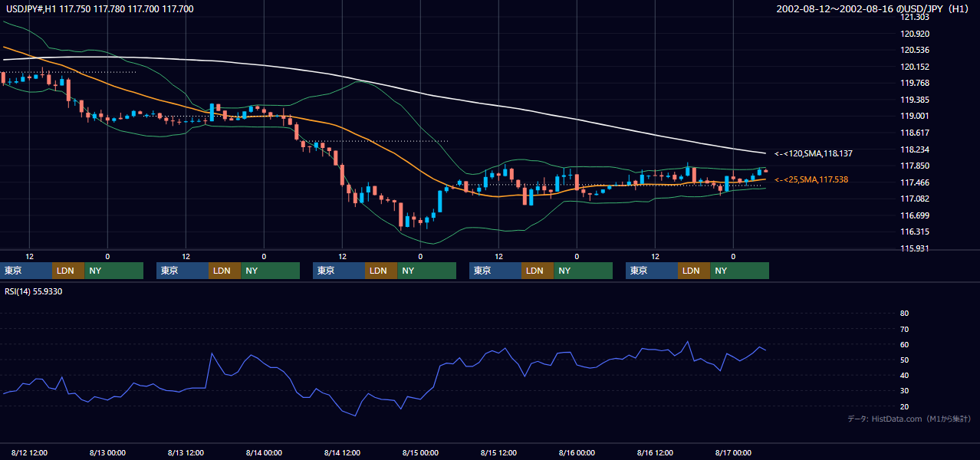
Task: Click RSI scale value 50
Action: [904, 360]
